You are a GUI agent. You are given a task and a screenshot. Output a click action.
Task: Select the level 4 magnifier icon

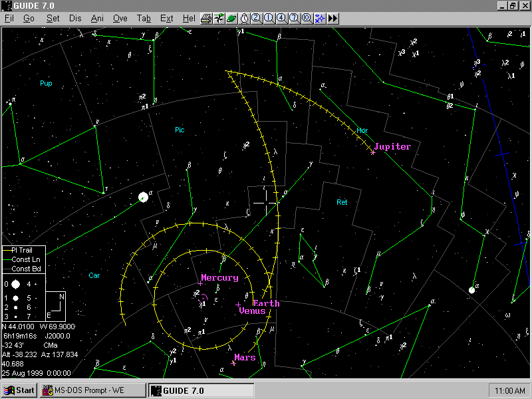(x=281, y=18)
